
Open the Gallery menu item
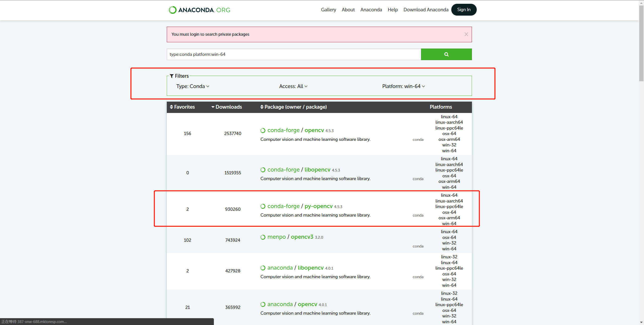328,10
